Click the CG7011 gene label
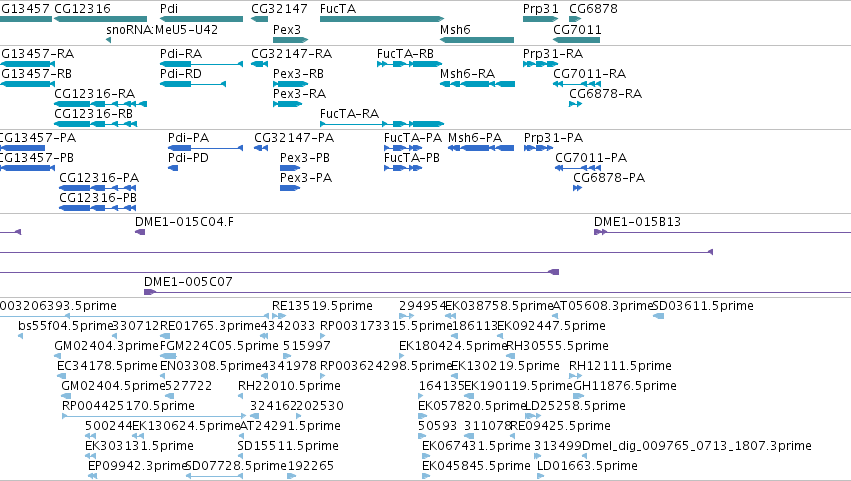 577,29
